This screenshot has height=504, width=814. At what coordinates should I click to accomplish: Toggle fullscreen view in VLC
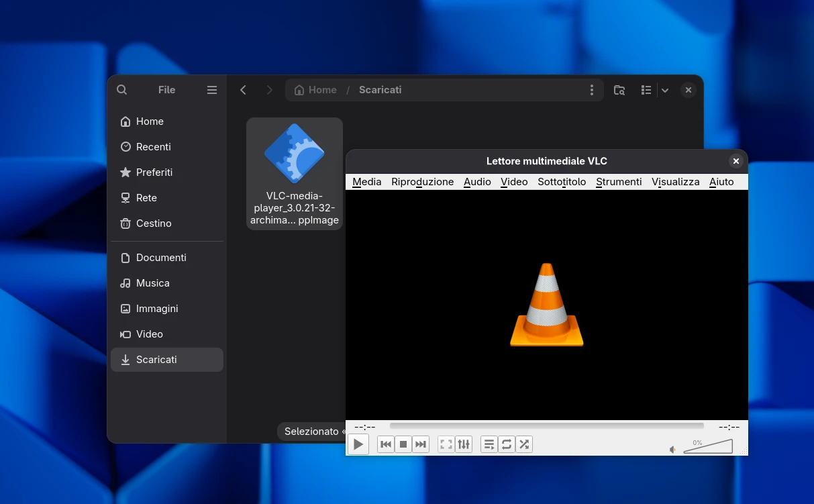point(446,444)
